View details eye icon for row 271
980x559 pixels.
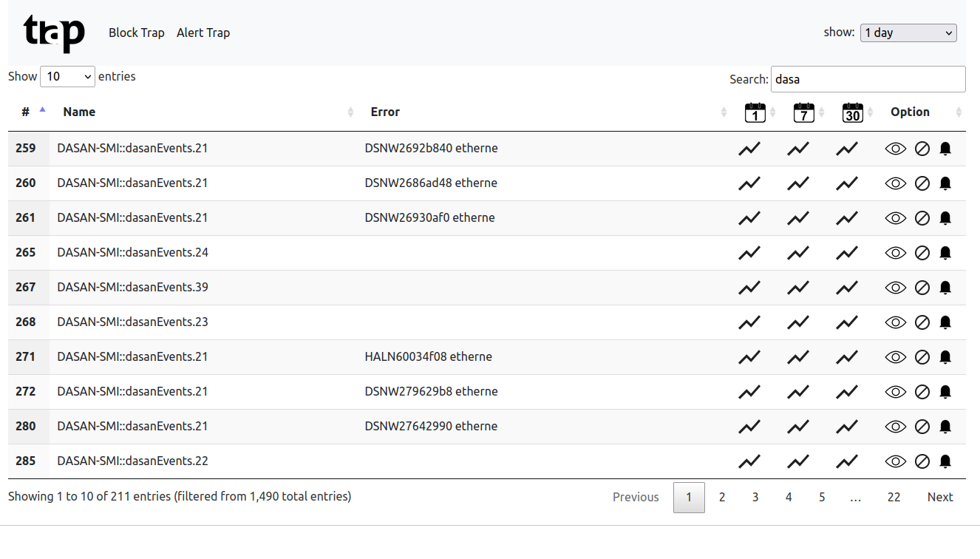(895, 357)
